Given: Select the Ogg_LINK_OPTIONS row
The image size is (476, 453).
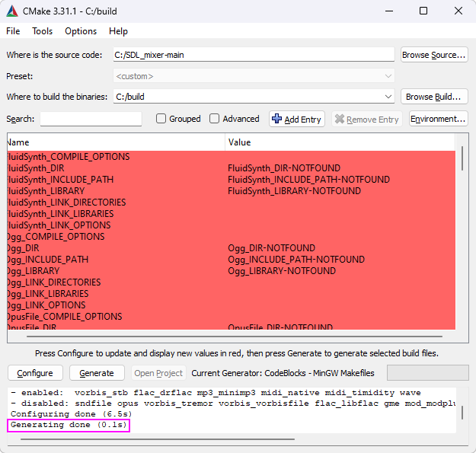Looking at the screenshot, I should pyautogui.click(x=231, y=305).
